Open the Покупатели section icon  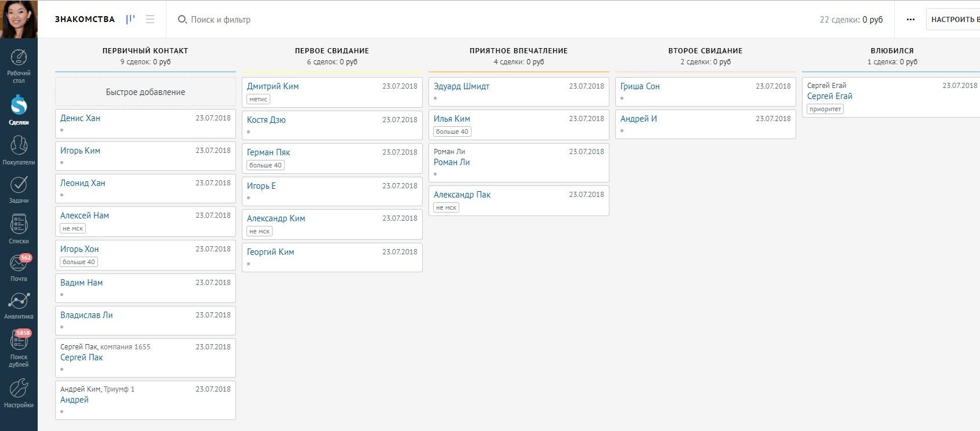click(x=19, y=145)
